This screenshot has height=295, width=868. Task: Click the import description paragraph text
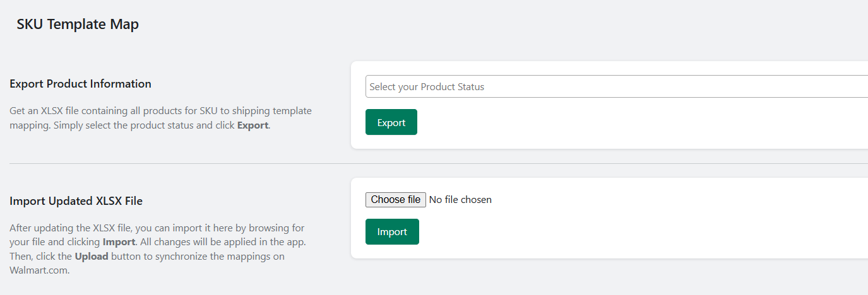[x=158, y=249]
